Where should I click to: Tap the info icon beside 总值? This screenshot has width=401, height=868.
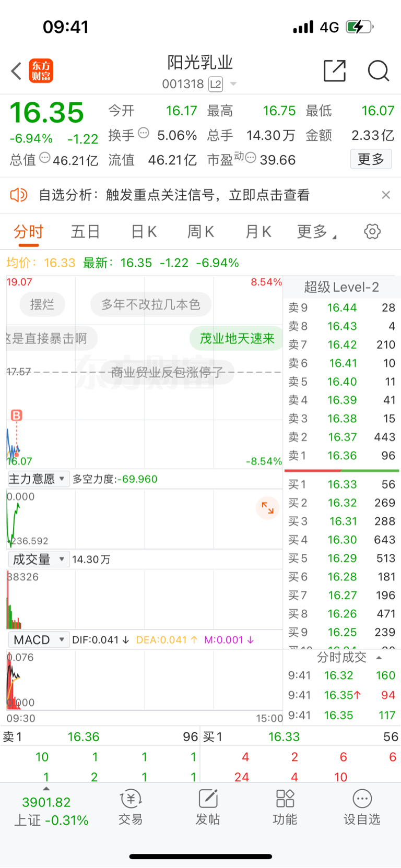pyautogui.click(x=45, y=157)
